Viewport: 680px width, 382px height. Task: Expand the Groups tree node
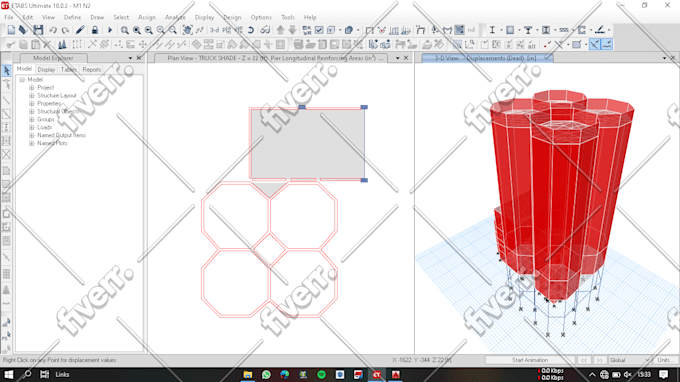tap(31, 119)
